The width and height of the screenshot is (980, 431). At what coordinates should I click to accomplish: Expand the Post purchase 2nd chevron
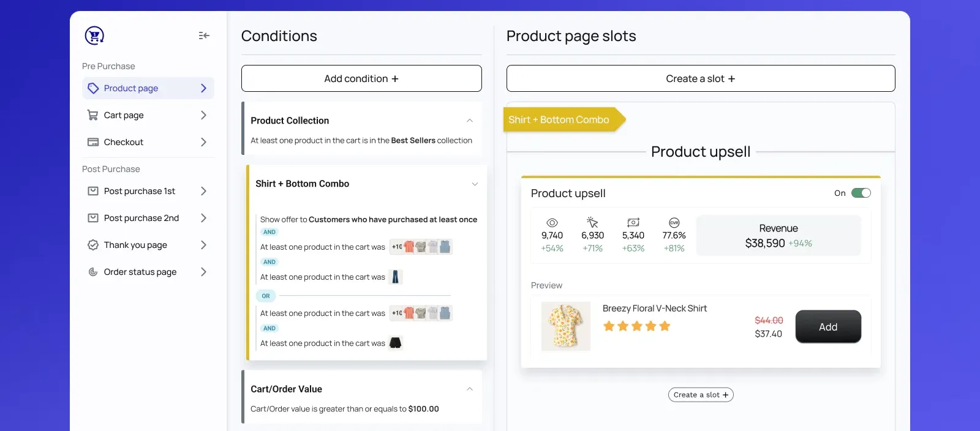[204, 218]
